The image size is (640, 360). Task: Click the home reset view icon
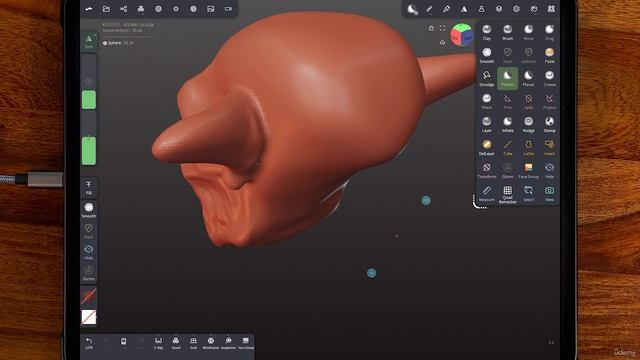tap(442, 42)
